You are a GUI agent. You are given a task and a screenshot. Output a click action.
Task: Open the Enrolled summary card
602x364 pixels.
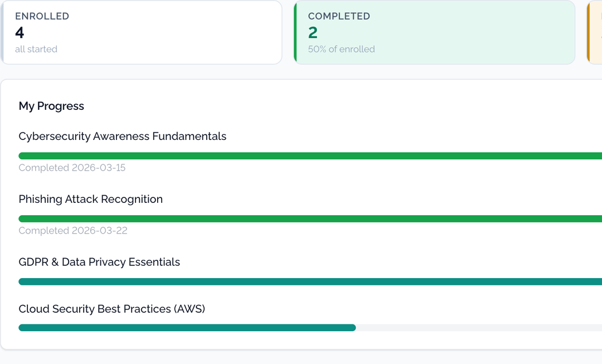141,32
